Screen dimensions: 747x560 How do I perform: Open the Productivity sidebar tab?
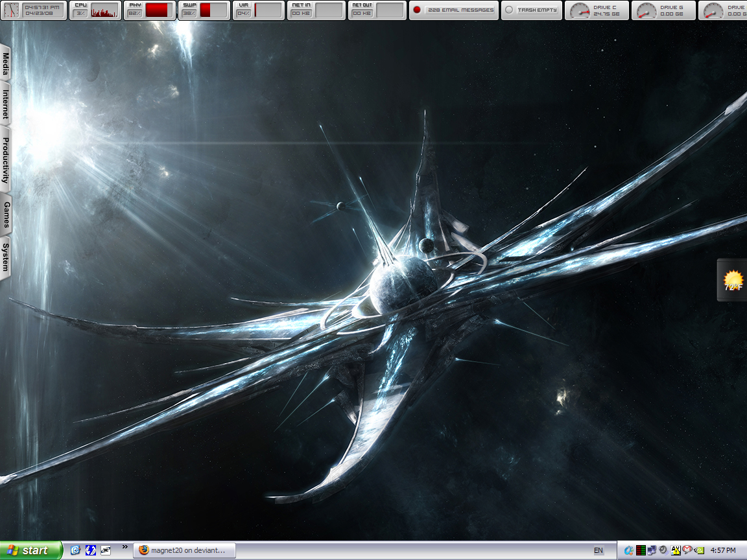point(5,160)
